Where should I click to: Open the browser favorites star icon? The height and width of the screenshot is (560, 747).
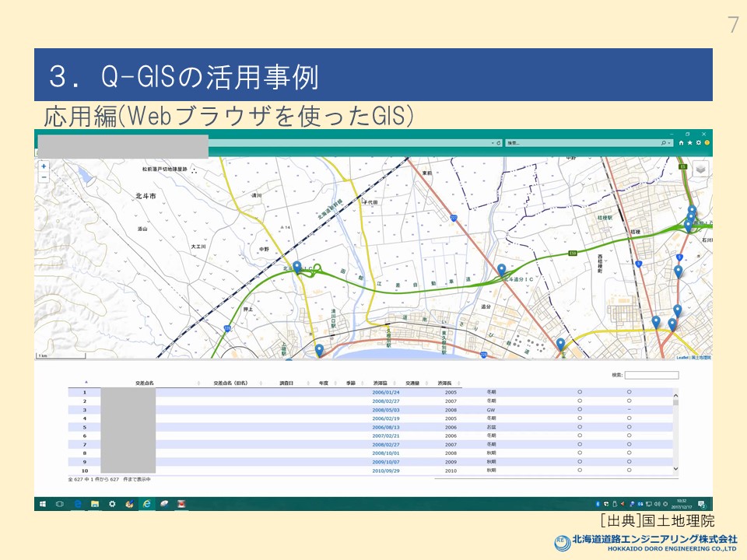click(x=690, y=143)
